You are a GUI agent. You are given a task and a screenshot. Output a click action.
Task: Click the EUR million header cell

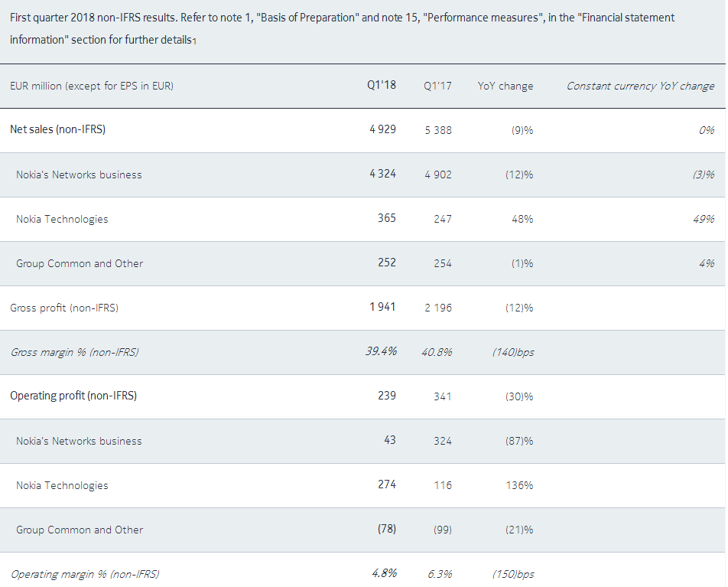[92, 86]
